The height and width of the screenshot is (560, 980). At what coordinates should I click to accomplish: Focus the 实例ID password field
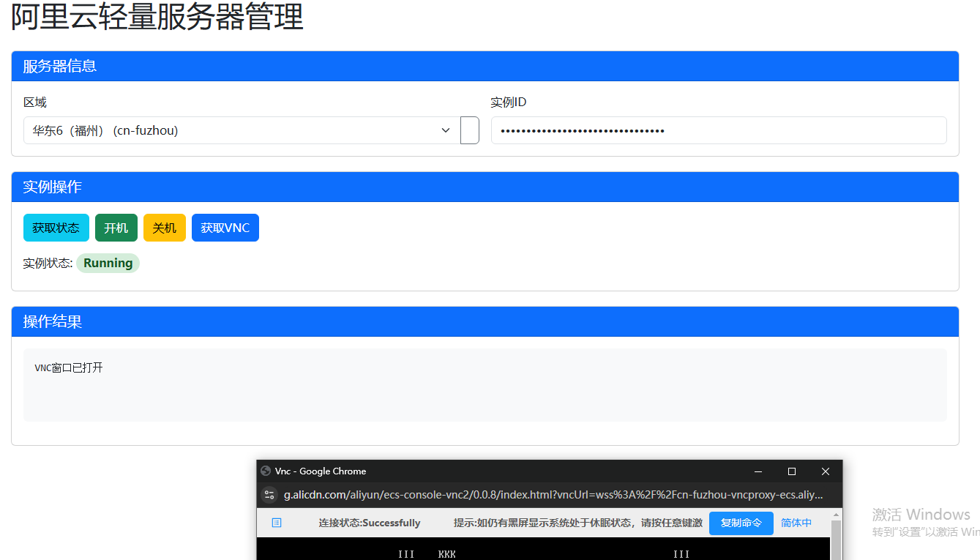pos(719,130)
